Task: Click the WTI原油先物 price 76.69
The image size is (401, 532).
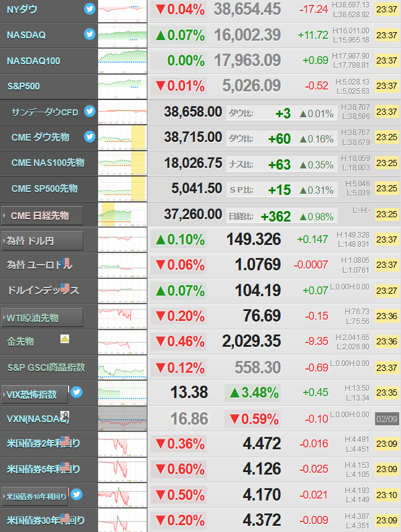Action: pos(262,316)
